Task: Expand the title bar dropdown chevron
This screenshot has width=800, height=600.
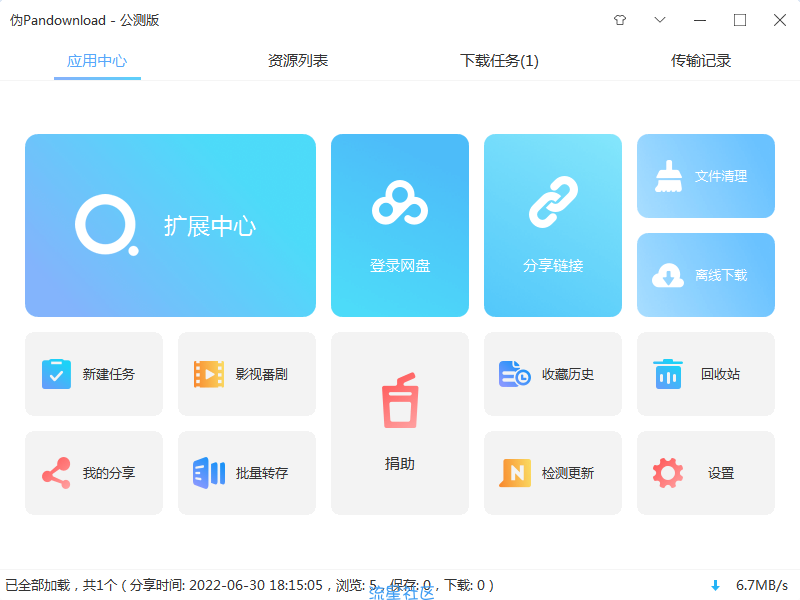Action: point(660,20)
